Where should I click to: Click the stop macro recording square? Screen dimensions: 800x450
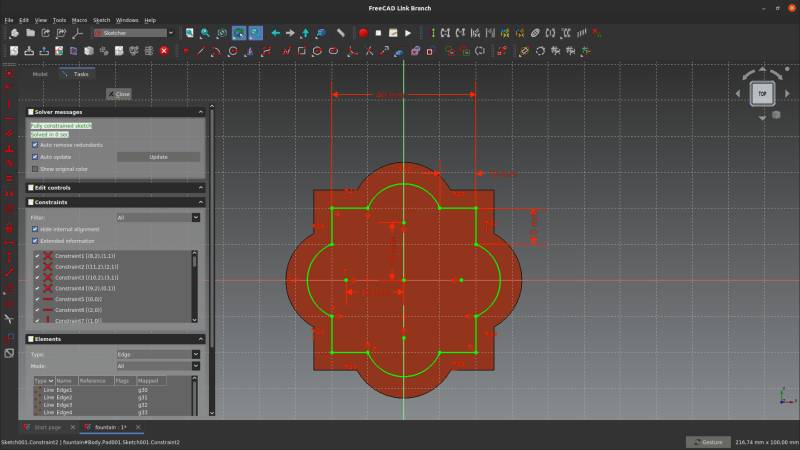(378, 33)
